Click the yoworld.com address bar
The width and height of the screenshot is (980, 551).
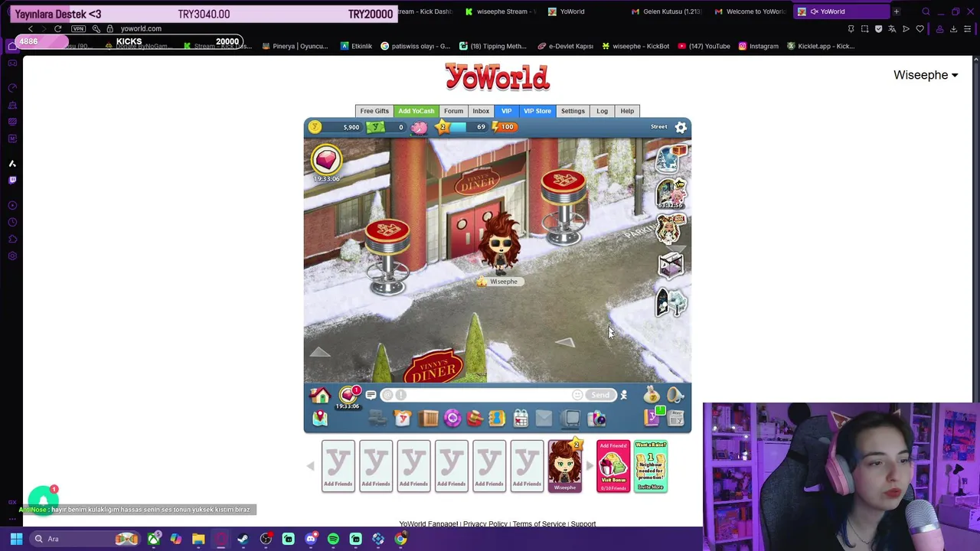click(x=141, y=28)
